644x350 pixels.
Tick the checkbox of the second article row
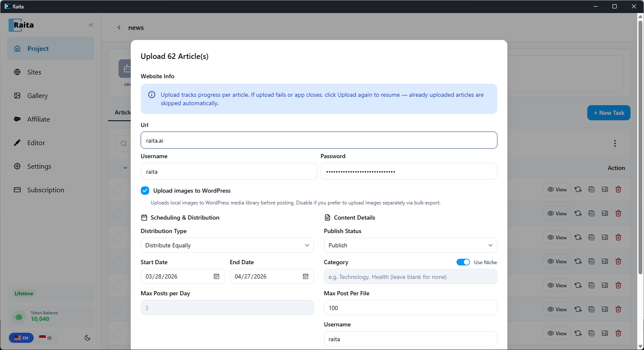coord(118,213)
